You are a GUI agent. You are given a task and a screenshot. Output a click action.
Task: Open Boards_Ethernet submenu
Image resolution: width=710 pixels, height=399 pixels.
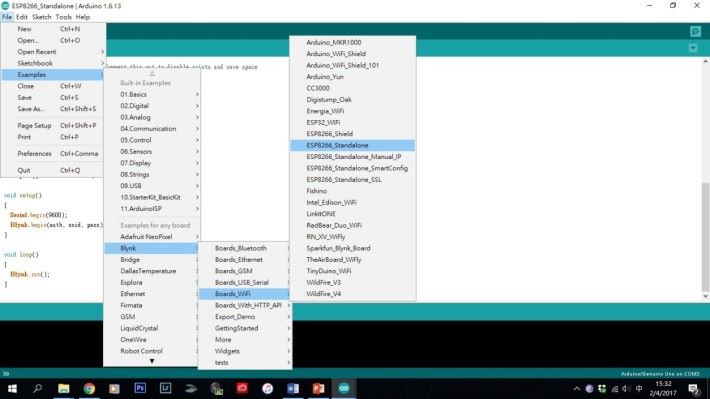(x=245, y=260)
